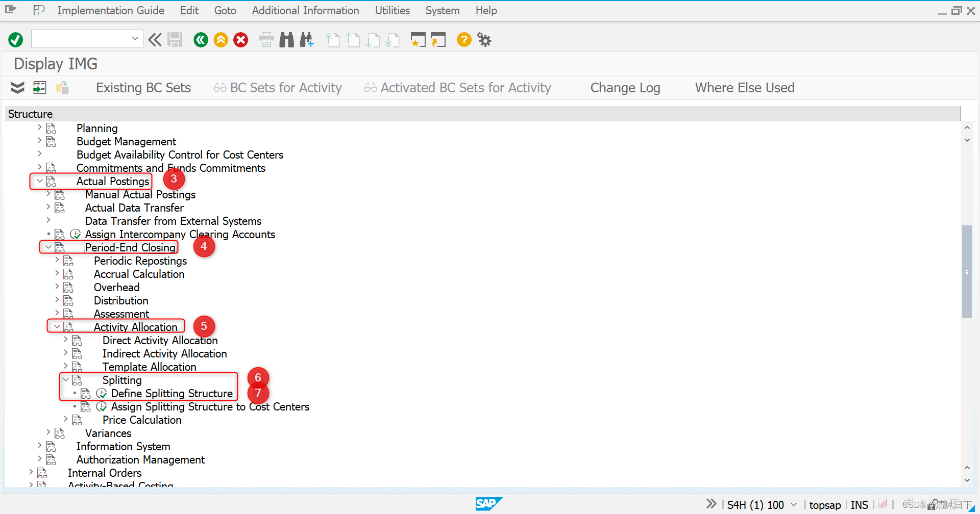Click the Previous Page icon
This screenshot has height=514, width=980.
click(353, 39)
